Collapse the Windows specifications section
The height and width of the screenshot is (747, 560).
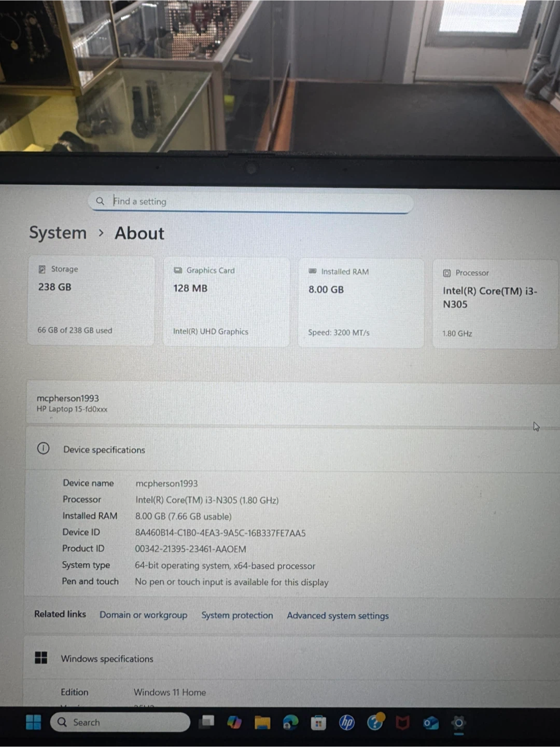[291, 659]
